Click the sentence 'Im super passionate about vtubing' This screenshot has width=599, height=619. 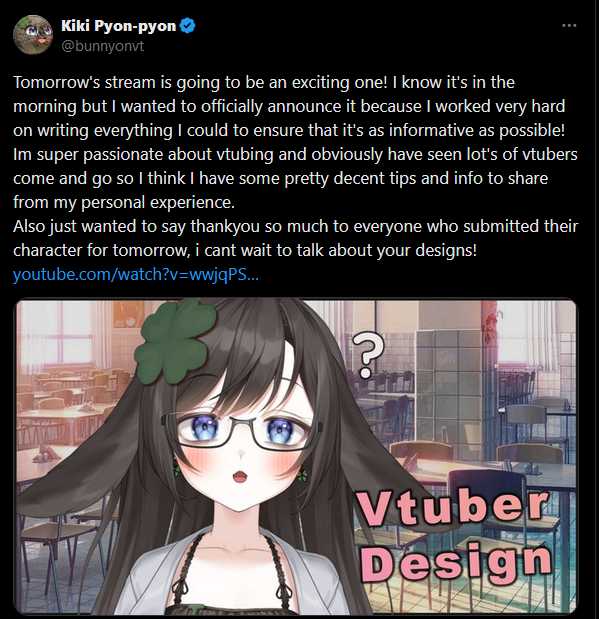click(143, 155)
